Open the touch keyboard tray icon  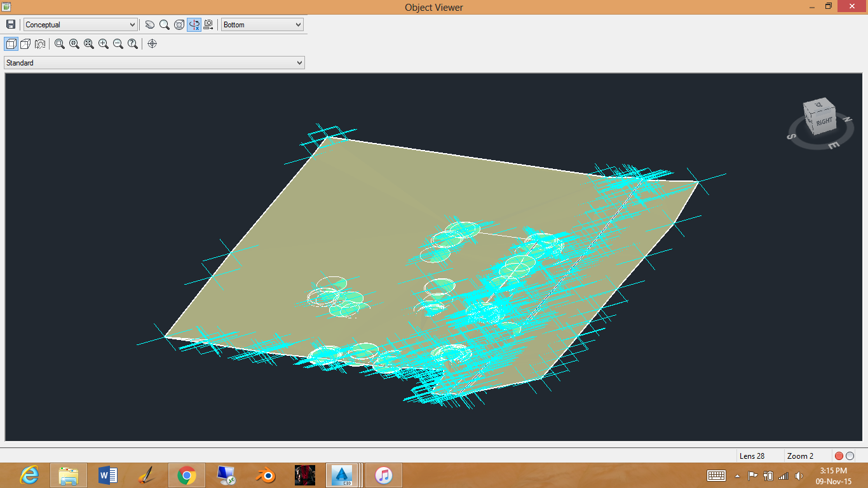click(x=717, y=476)
